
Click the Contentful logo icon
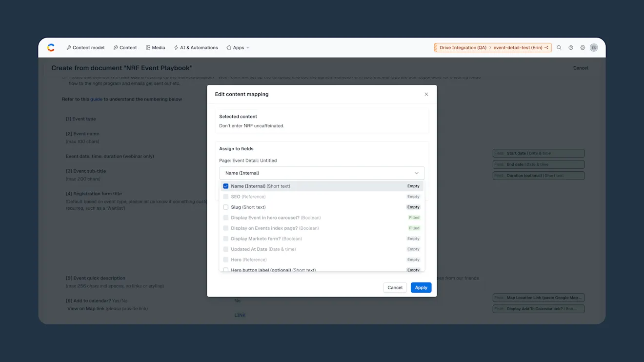(x=51, y=47)
